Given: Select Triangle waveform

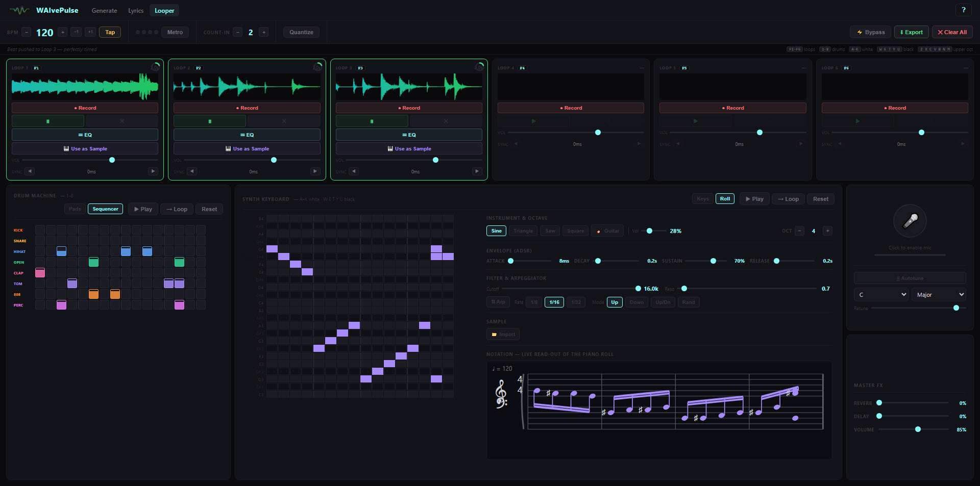Looking at the screenshot, I should click(x=523, y=231).
